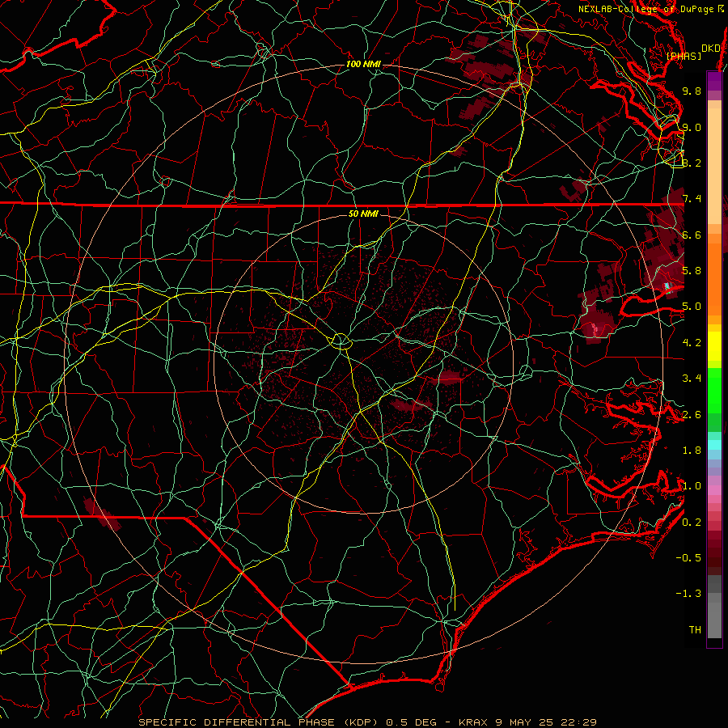728x728 pixels.
Task: Click the echo with cyan core near east coast
Action: pyautogui.click(x=667, y=285)
